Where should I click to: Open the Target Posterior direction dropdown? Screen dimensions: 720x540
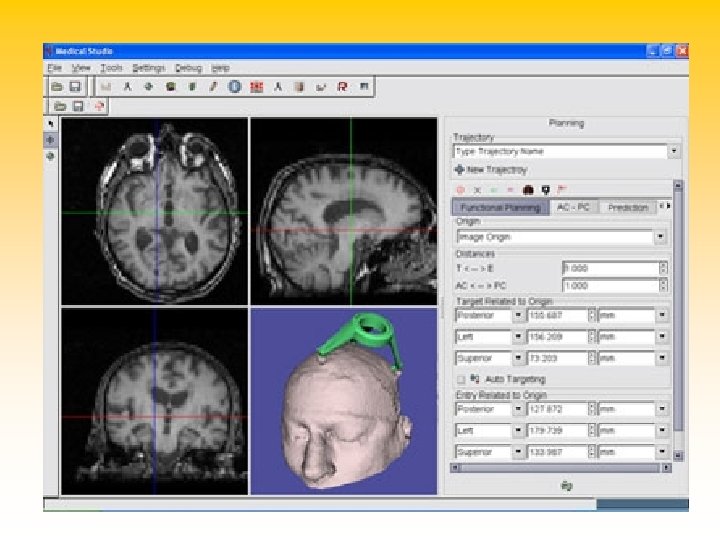[x=518, y=314]
